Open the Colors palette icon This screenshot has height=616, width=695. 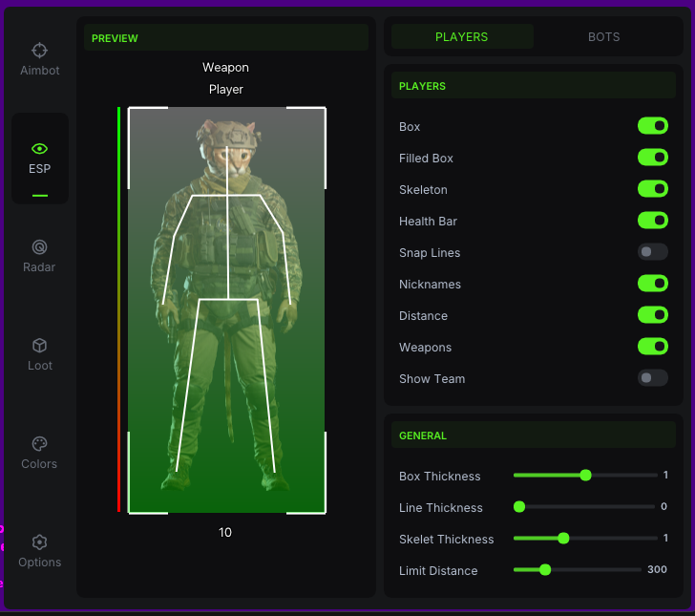(x=39, y=444)
